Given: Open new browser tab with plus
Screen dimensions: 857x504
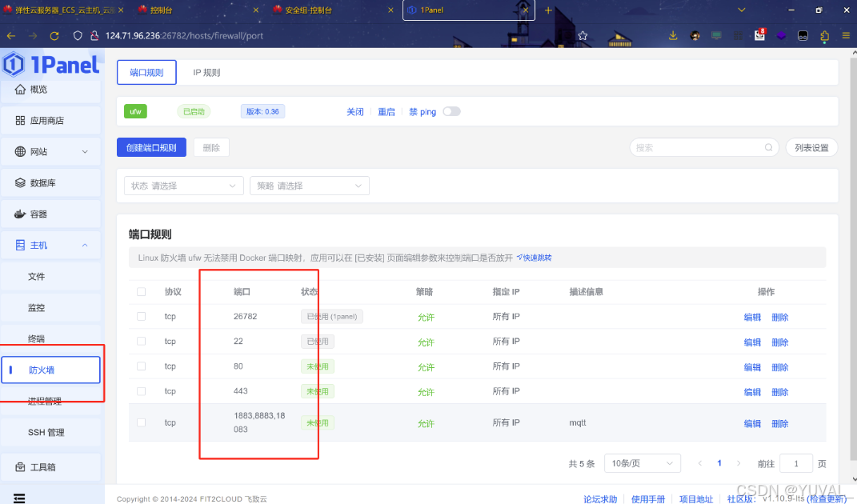Looking at the screenshot, I should pyautogui.click(x=548, y=10).
